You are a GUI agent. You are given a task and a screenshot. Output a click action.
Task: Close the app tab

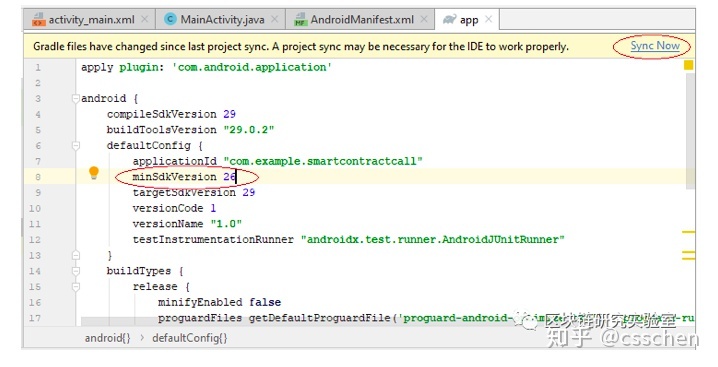(x=489, y=19)
